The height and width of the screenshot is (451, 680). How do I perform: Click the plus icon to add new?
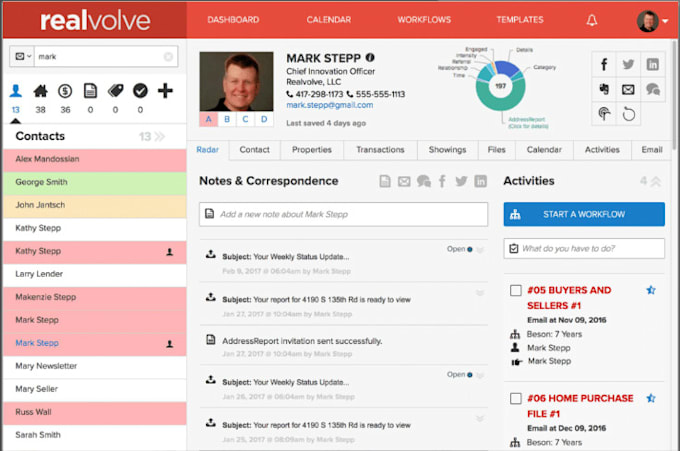pos(165,91)
